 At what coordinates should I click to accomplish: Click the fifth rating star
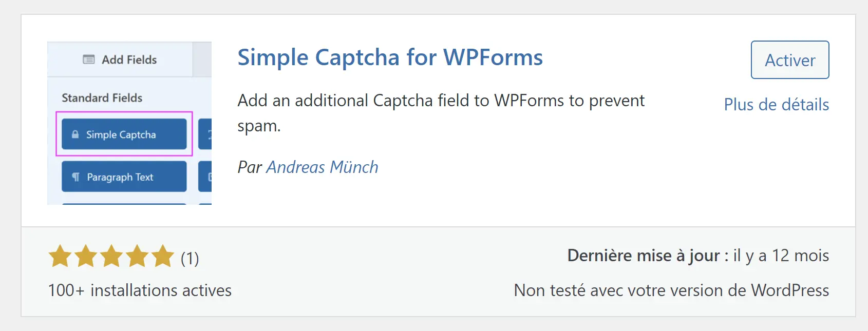162,257
